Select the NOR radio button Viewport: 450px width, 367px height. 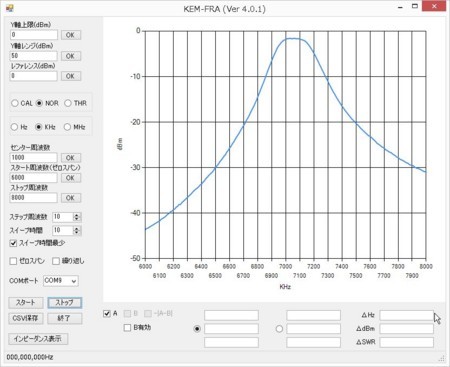[39, 103]
